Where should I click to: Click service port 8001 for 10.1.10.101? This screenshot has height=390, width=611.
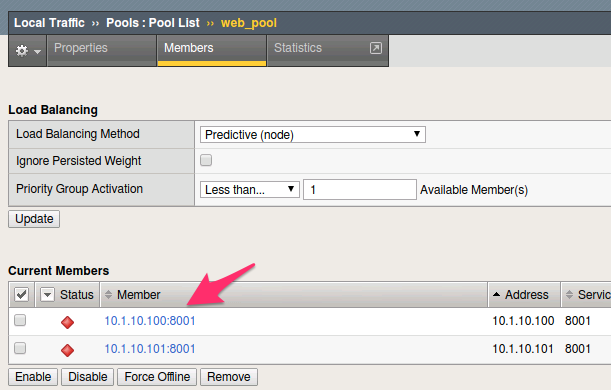578,349
